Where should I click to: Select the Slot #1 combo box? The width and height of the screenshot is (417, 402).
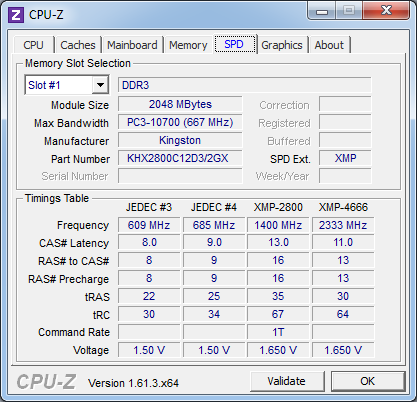click(x=67, y=85)
